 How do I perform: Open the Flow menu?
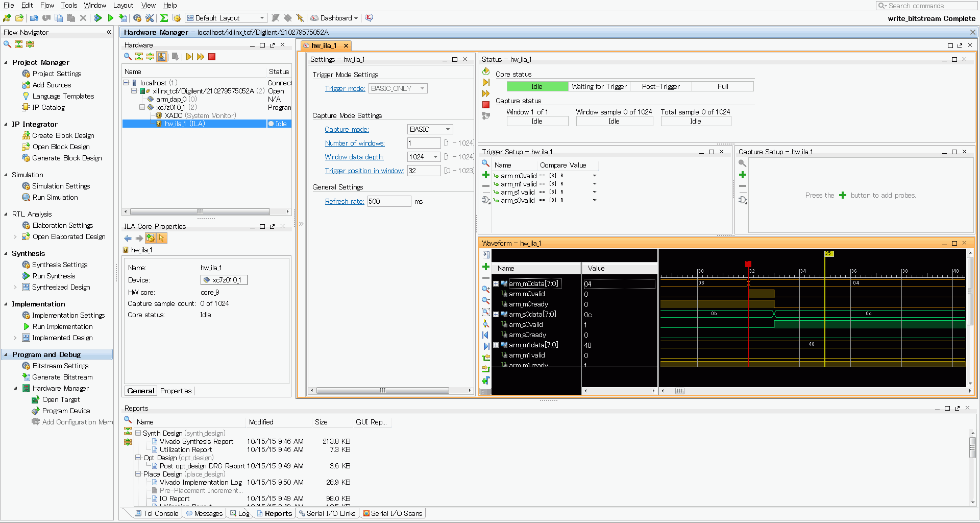pos(47,5)
